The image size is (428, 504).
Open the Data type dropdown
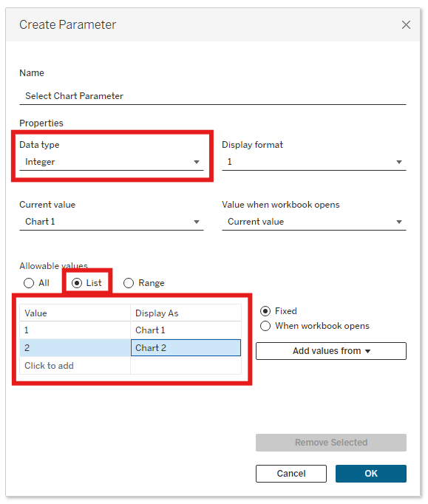112,162
